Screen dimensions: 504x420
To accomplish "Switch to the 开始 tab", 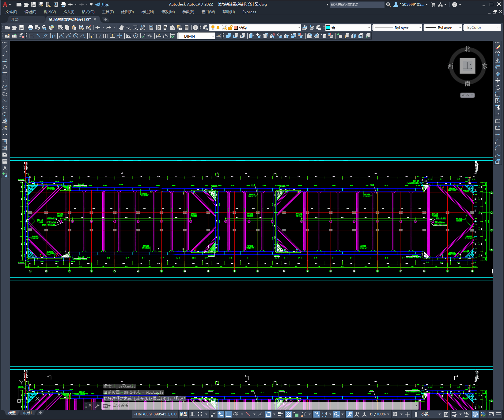I will pyautogui.click(x=15, y=19).
